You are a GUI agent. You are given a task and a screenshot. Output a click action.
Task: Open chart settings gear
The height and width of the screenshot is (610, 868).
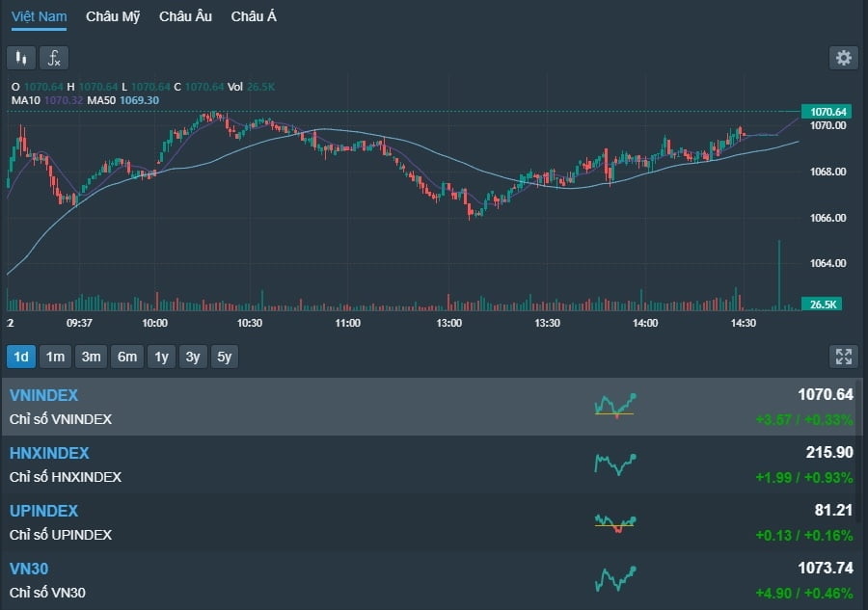point(843,58)
